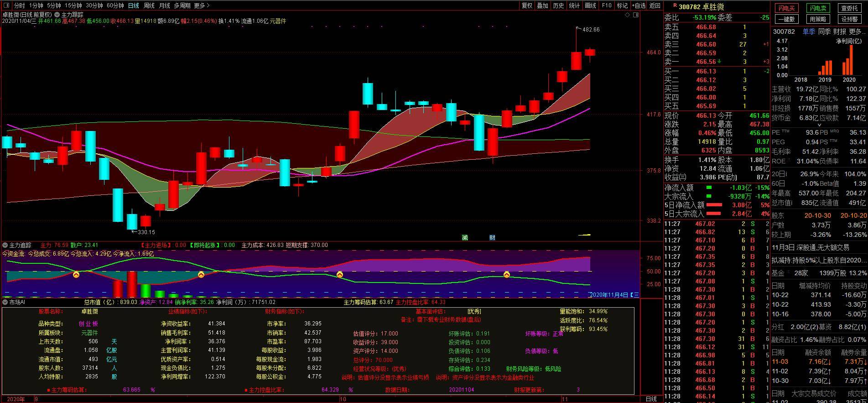Toggle the right panel icon above the chart
The image size is (868, 403).
(636, 15)
